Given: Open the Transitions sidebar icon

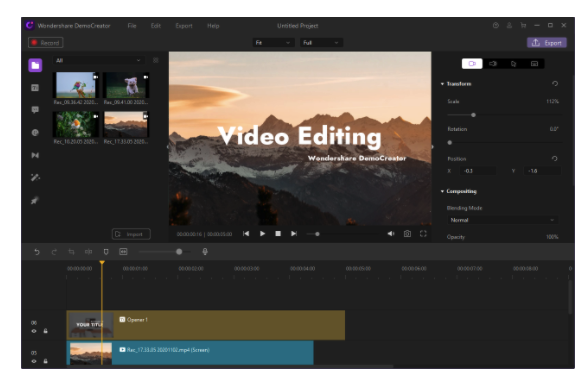Looking at the screenshot, I should (35, 155).
